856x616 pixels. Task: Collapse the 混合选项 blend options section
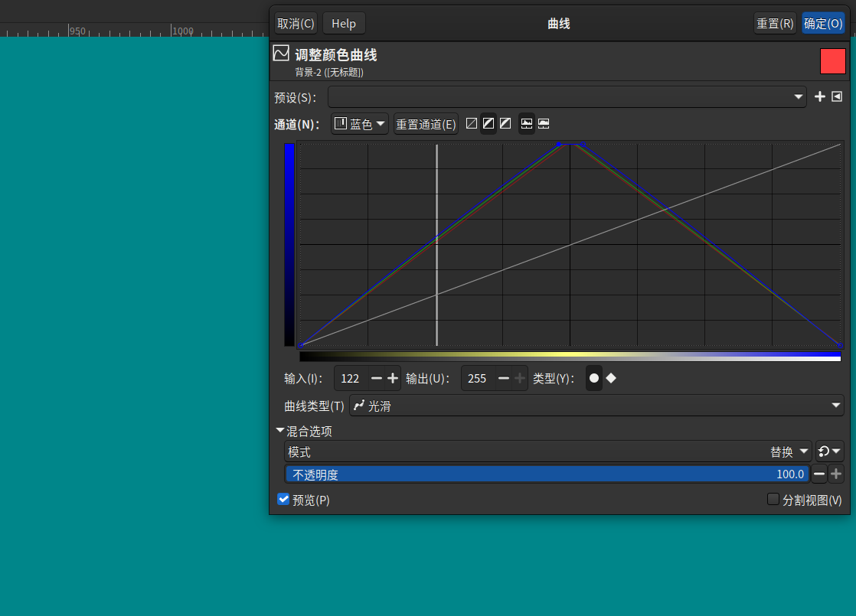tap(280, 430)
